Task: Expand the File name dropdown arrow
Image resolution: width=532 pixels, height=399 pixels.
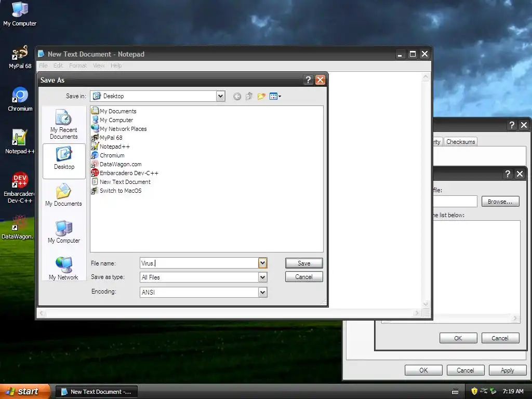Action: coord(262,263)
